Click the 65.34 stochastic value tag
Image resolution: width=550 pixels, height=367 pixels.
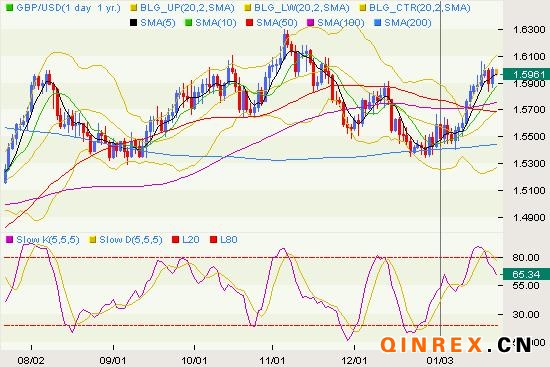tap(526, 274)
